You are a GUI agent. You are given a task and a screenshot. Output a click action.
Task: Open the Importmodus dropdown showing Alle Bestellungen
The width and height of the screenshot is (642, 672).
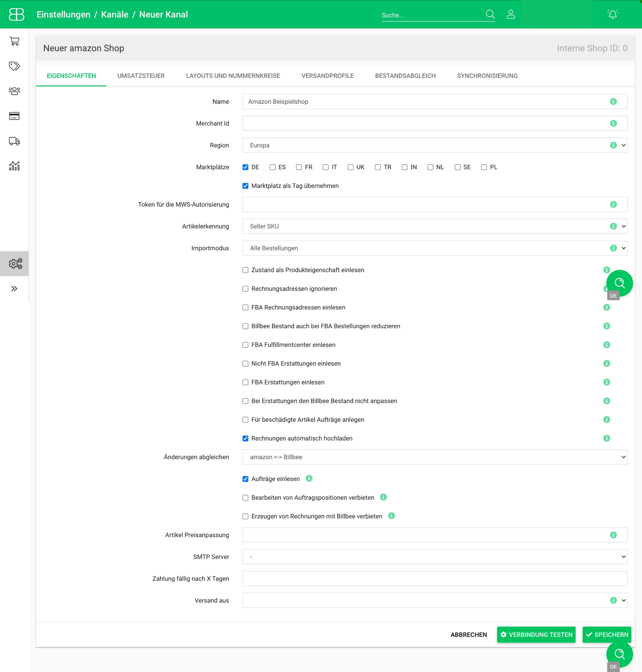[x=435, y=248]
